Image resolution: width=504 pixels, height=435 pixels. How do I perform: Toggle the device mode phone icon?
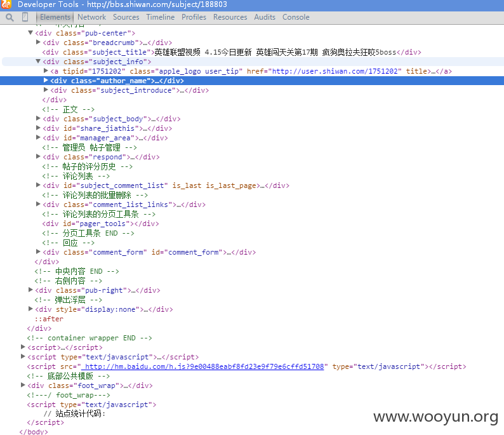pyautogui.click(x=25, y=17)
